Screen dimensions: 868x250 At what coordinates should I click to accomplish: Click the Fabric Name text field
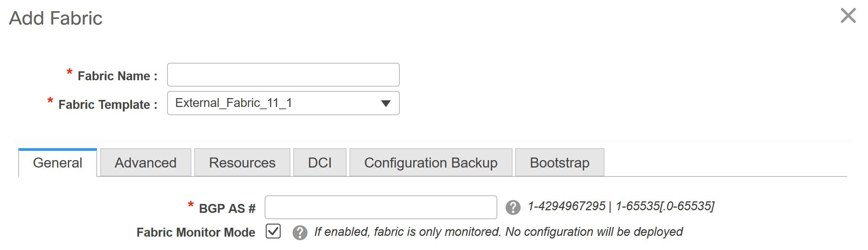tap(283, 75)
